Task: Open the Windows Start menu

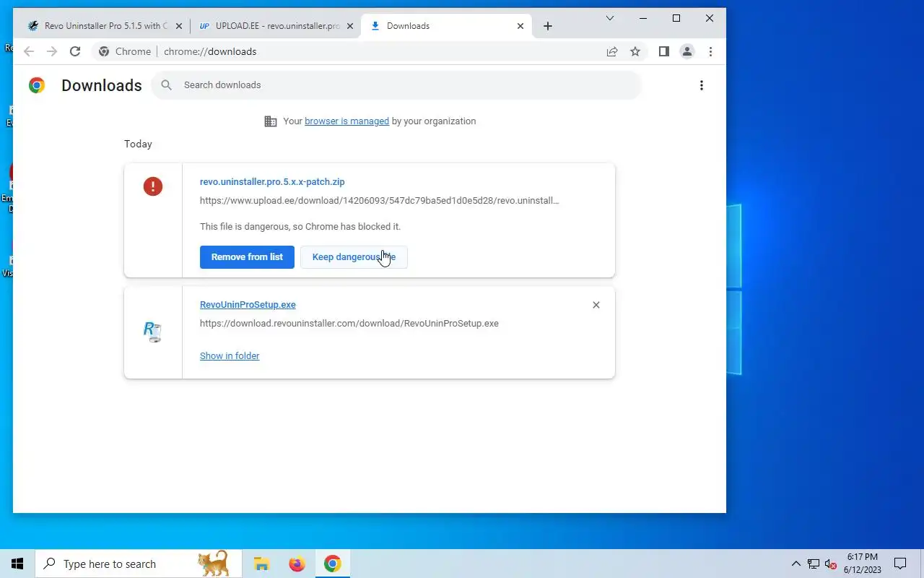Action: (17, 564)
